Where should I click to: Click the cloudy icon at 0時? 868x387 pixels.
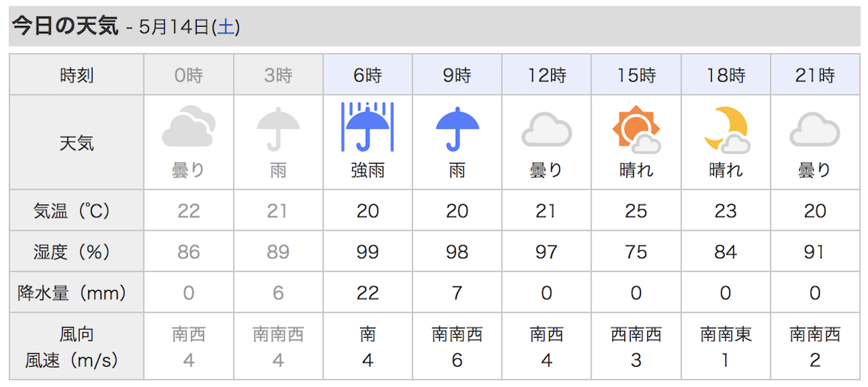click(x=188, y=128)
